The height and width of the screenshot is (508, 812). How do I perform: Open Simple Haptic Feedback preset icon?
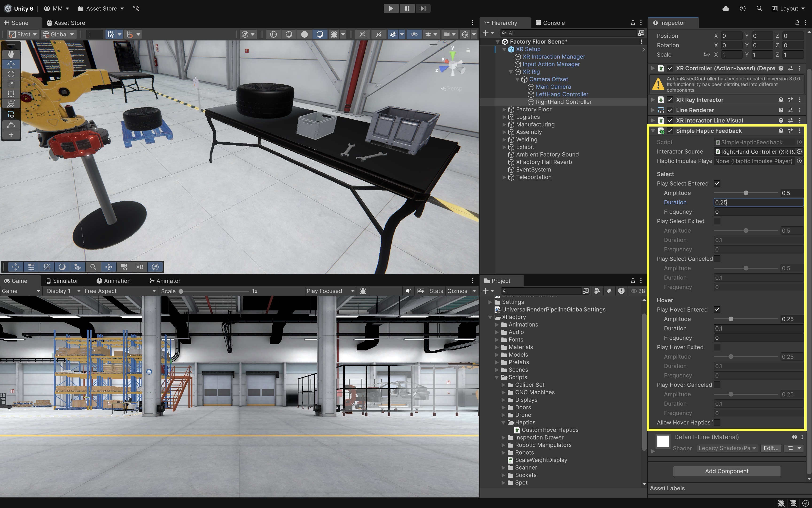(x=790, y=131)
